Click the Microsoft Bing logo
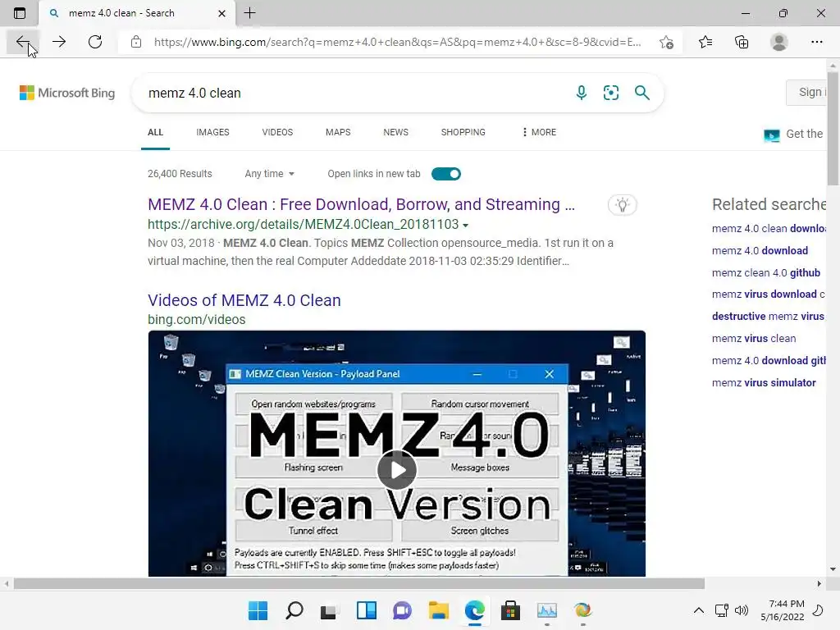 (x=67, y=93)
